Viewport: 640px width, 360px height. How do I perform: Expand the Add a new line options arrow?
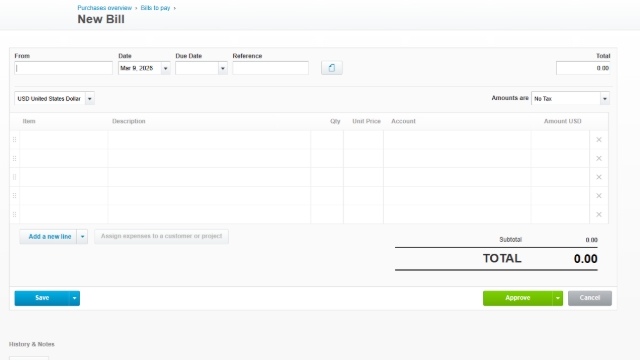[82, 236]
